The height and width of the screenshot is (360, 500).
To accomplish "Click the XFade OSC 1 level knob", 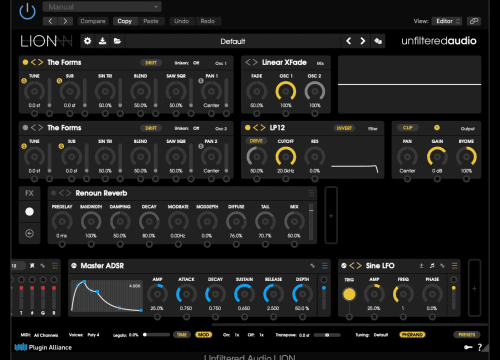I will pyautogui.click(x=286, y=91).
